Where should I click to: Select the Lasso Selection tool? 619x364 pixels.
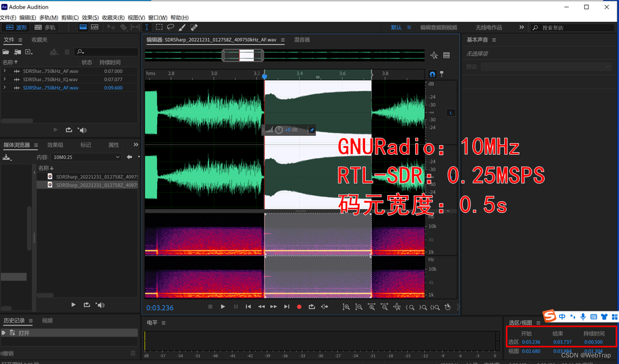[x=170, y=27]
